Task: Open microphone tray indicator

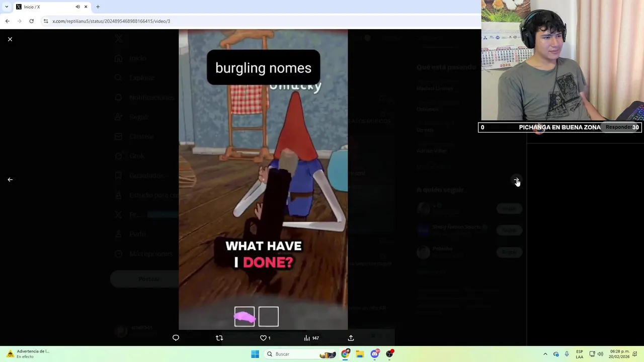Action: [x=567, y=354]
